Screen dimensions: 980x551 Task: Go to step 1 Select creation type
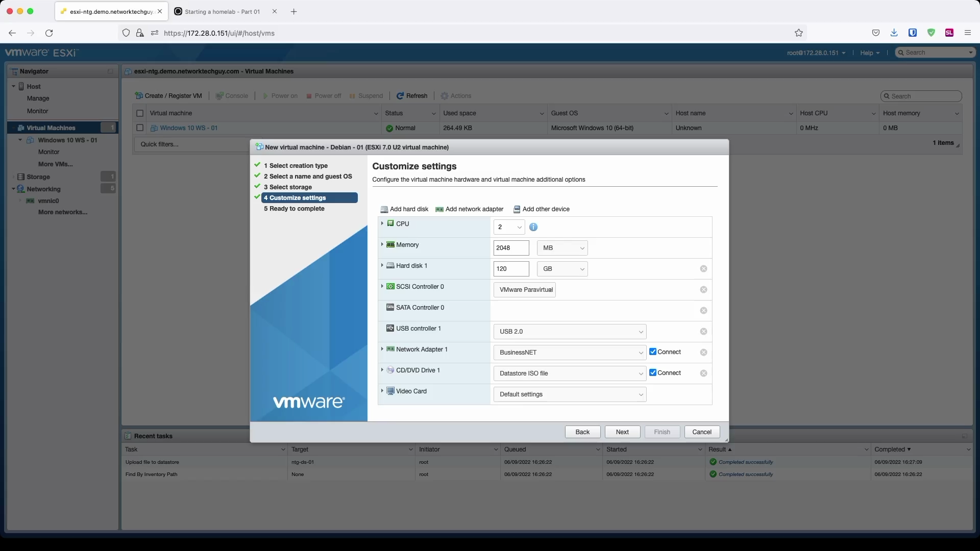(x=296, y=166)
